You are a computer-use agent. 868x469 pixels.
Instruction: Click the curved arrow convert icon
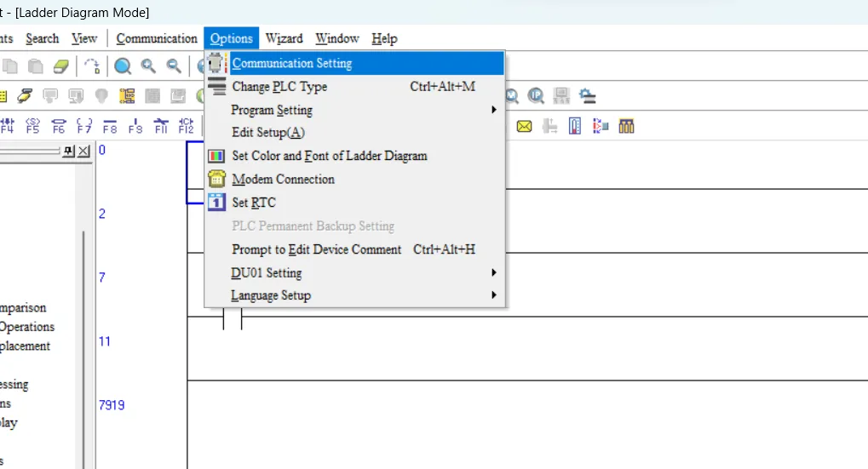click(92, 66)
